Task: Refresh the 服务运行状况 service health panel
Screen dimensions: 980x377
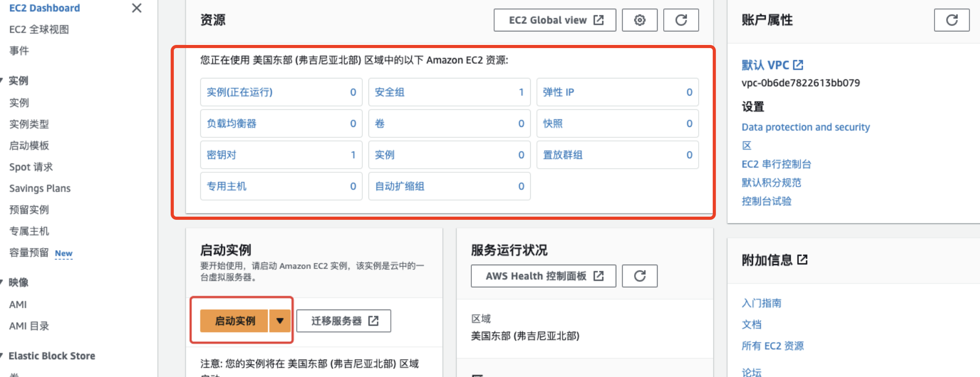Action: pyautogui.click(x=640, y=276)
